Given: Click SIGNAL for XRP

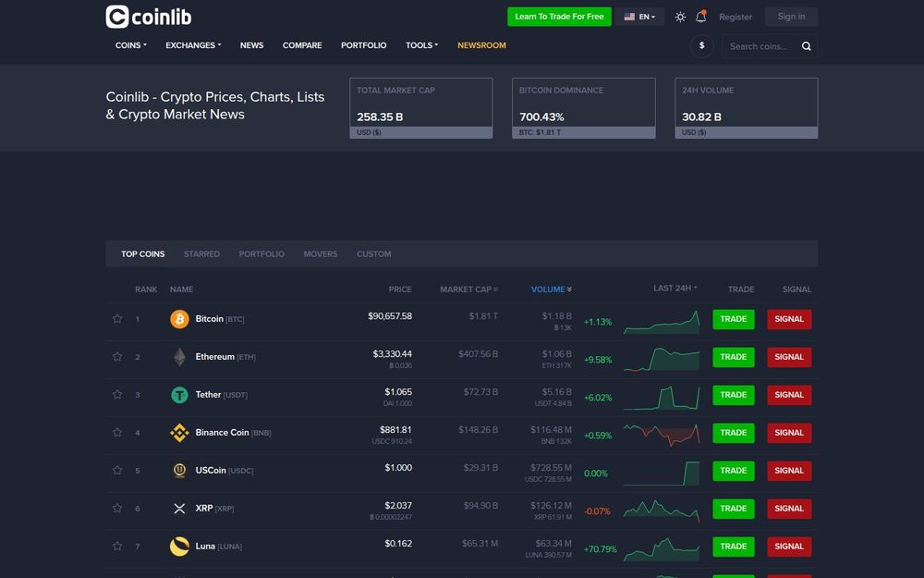Looking at the screenshot, I should [x=789, y=509].
